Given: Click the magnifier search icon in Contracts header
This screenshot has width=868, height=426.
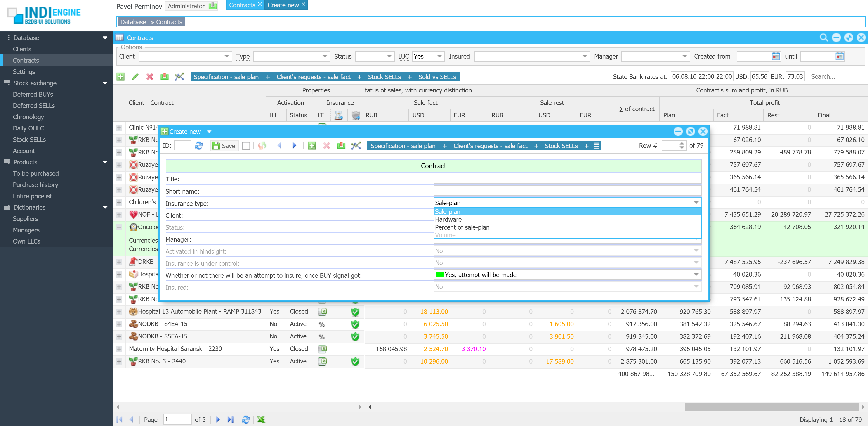Looking at the screenshot, I should tap(823, 38).
